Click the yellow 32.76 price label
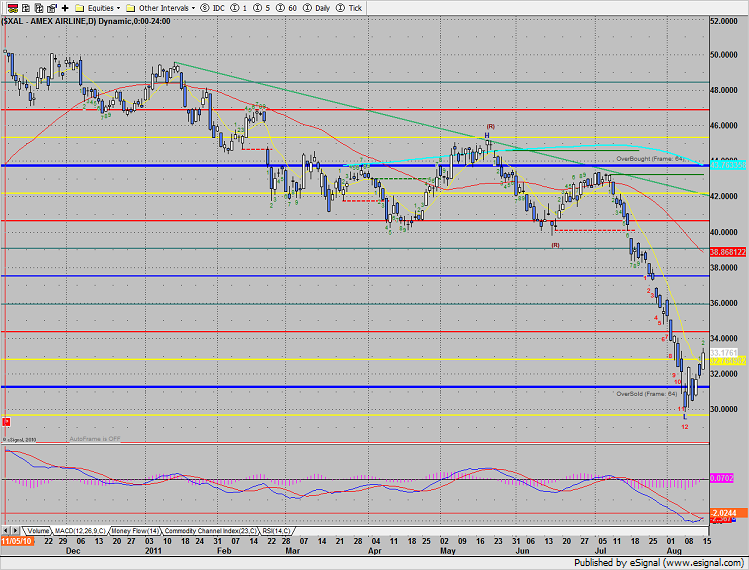This screenshot has width=749, height=570. tap(728, 361)
